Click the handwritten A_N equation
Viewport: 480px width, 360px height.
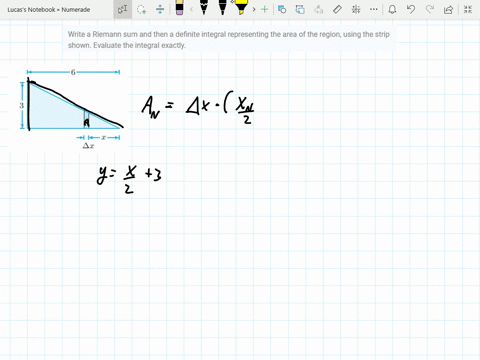click(198, 108)
